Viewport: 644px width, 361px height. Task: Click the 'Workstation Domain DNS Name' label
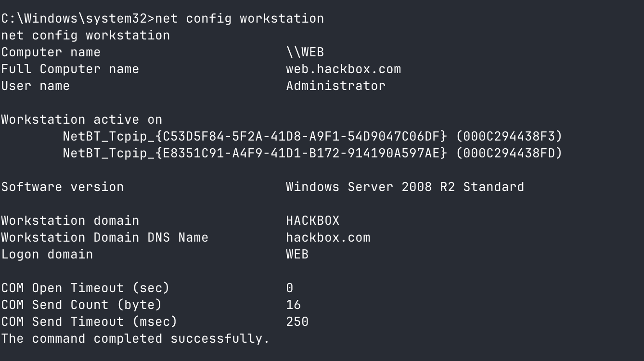click(x=104, y=237)
